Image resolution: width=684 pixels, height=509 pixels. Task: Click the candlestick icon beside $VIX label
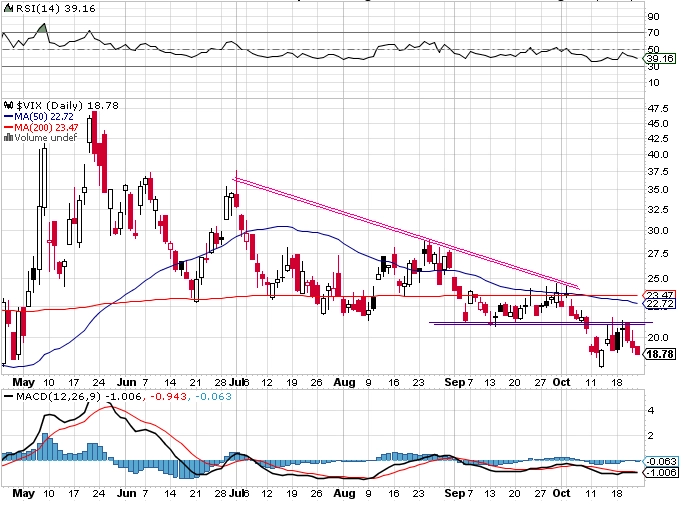9,105
